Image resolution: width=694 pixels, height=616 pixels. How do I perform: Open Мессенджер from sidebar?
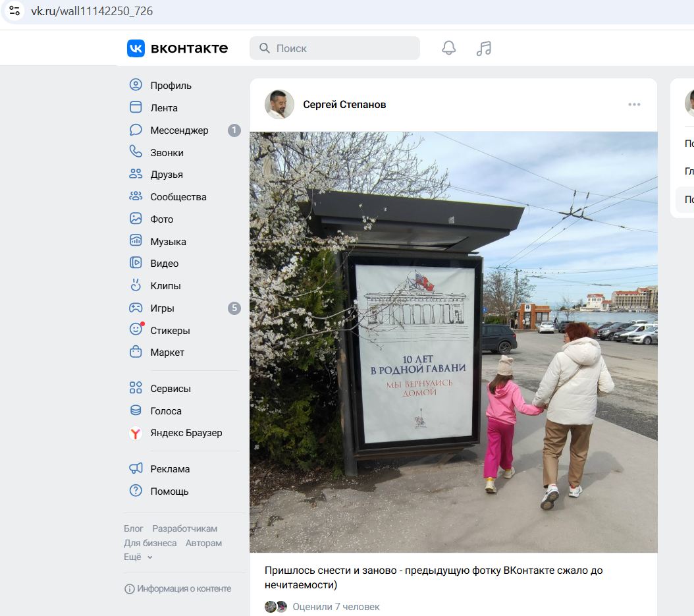179,130
